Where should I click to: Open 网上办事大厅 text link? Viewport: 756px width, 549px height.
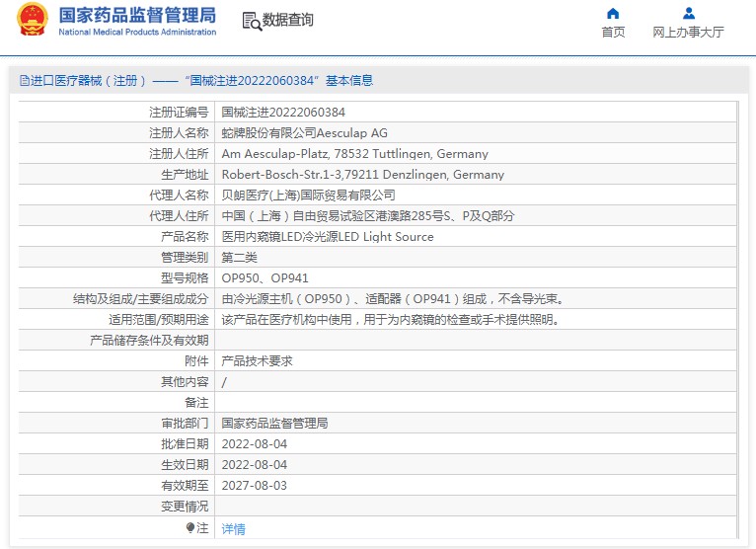click(688, 33)
